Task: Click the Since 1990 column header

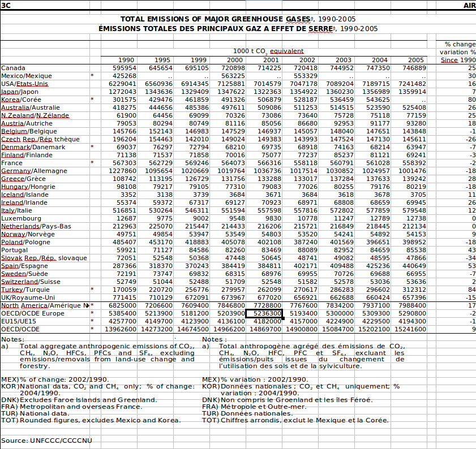Action: click(458, 60)
